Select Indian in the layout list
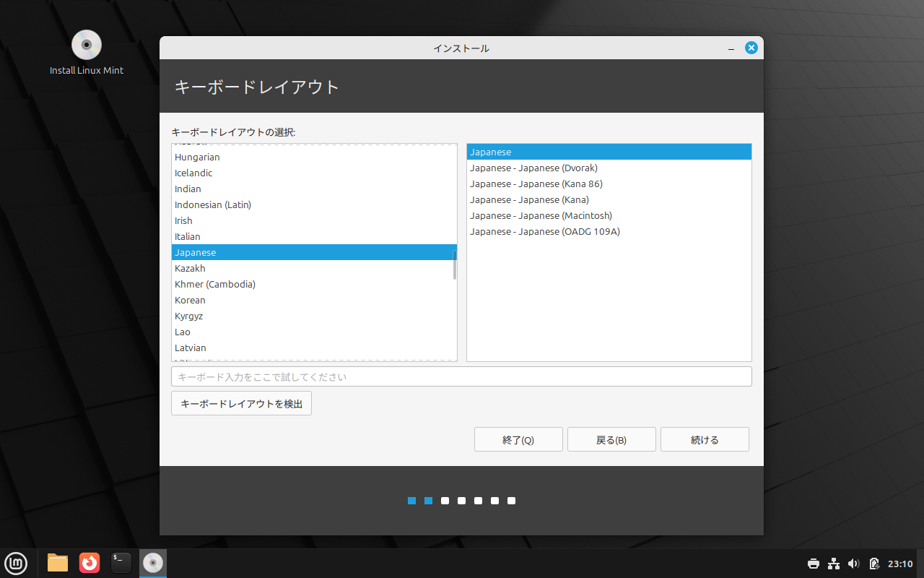 [314, 189]
